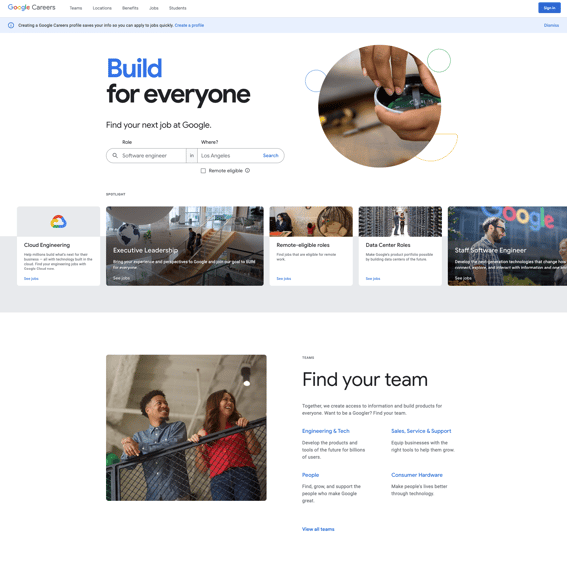The image size is (567, 573).
Task: Click the info icon beside Remote eligible
Action: (247, 171)
